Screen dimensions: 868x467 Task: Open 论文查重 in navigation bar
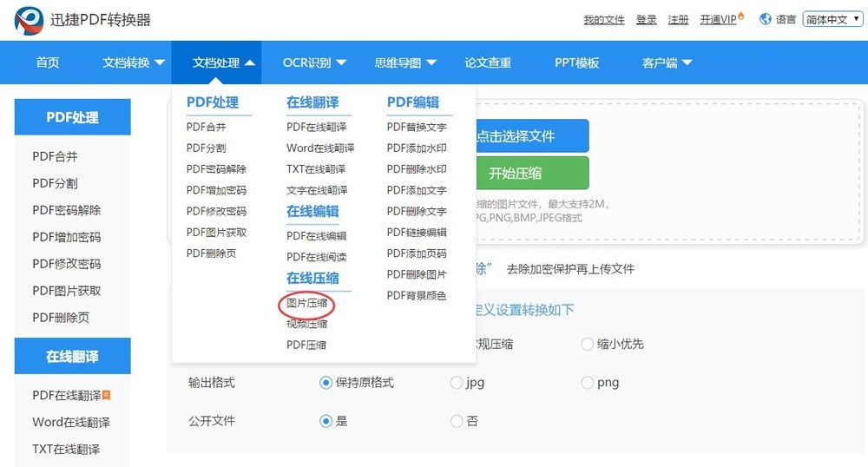coord(488,62)
